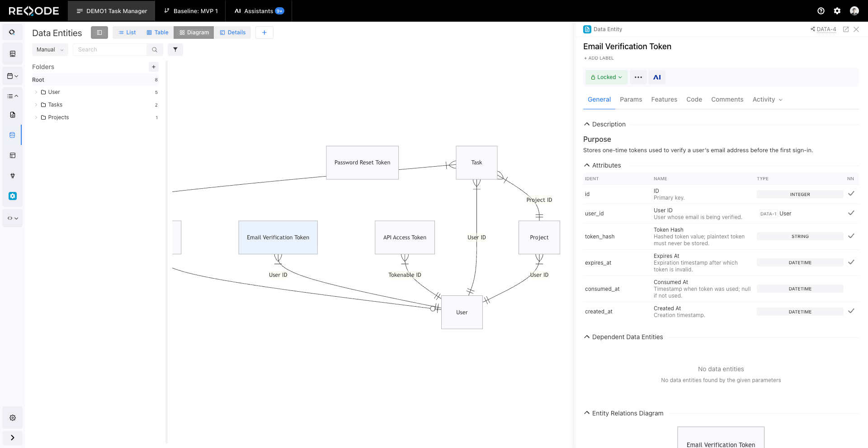Open the more actions ellipsis menu

pos(638,77)
